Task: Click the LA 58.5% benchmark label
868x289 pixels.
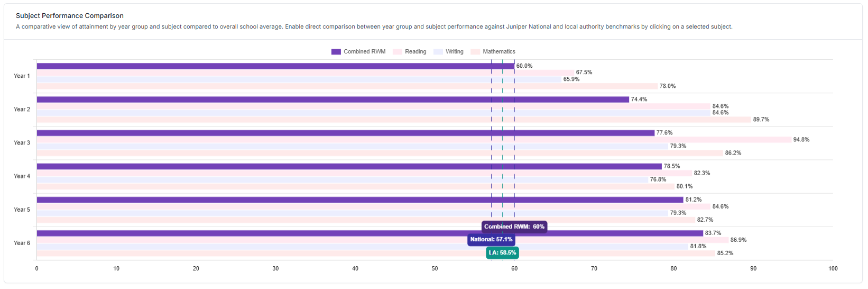Action: point(502,253)
